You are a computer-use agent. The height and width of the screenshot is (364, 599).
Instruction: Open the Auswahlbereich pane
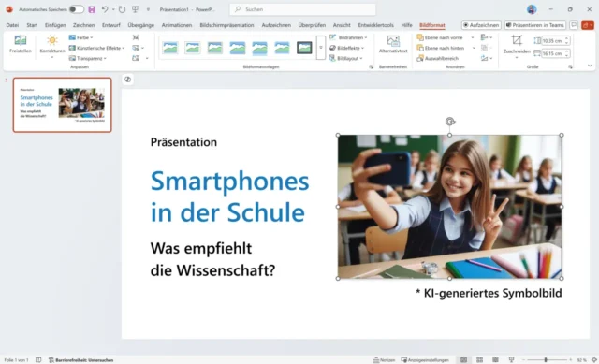(437, 58)
